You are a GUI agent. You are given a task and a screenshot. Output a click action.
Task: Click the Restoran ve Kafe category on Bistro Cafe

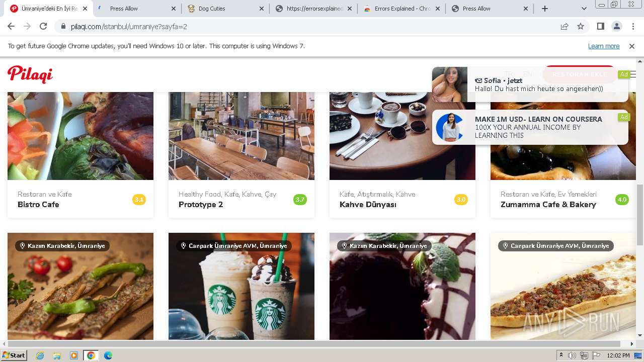pyautogui.click(x=45, y=194)
